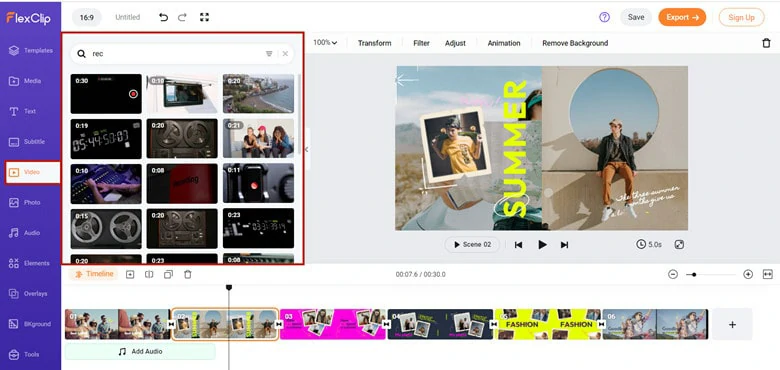Redo the last action

[x=182, y=17]
